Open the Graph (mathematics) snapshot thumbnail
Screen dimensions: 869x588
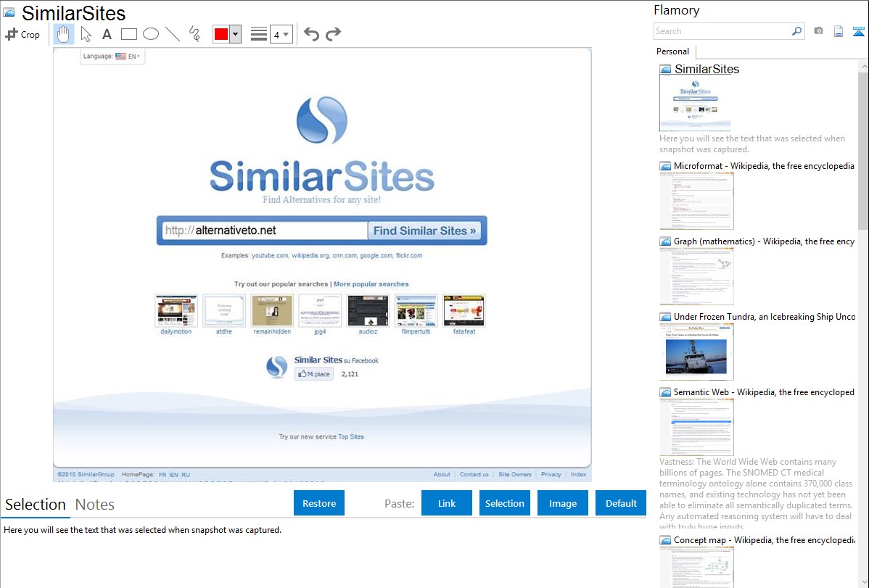pos(696,276)
